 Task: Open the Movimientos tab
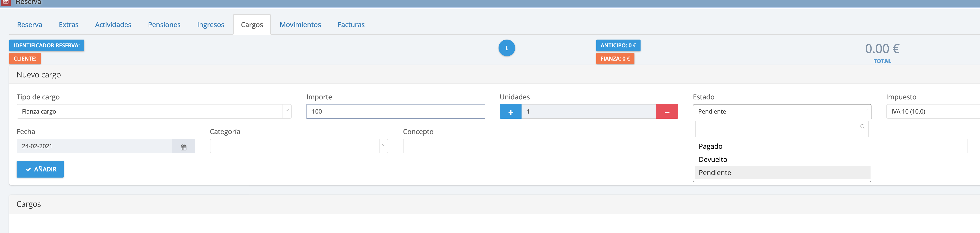pyautogui.click(x=300, y=25)
